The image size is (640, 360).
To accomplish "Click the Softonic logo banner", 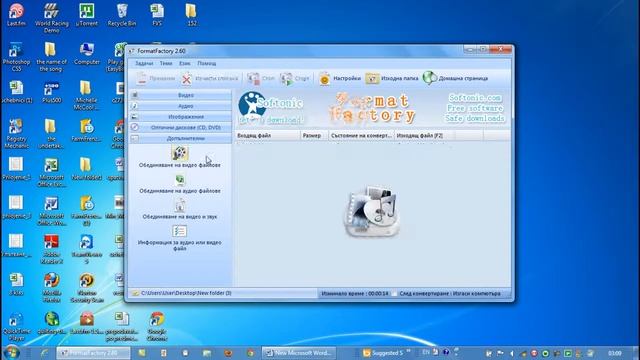I will tap(271, 108).
